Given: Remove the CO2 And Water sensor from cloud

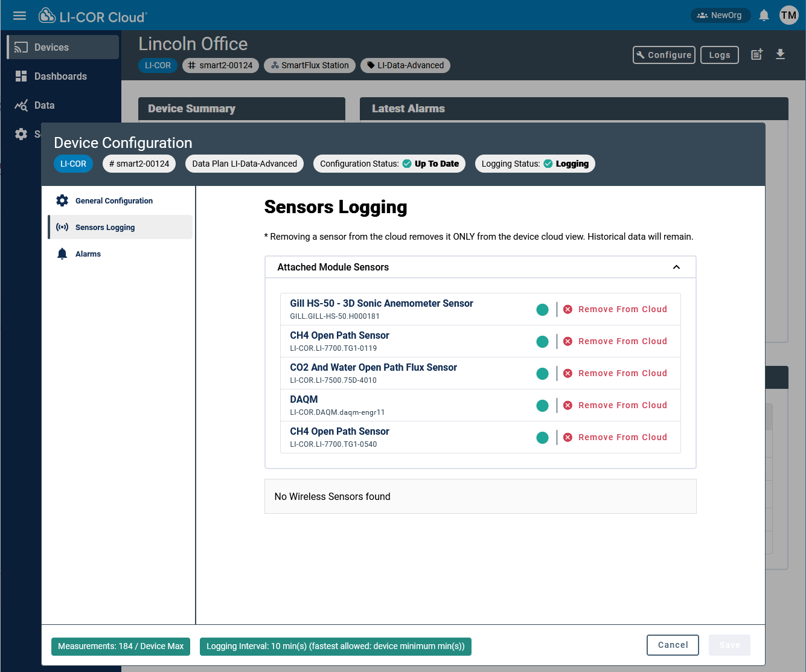Looking at the screenshot, I should tap(615, 373).
